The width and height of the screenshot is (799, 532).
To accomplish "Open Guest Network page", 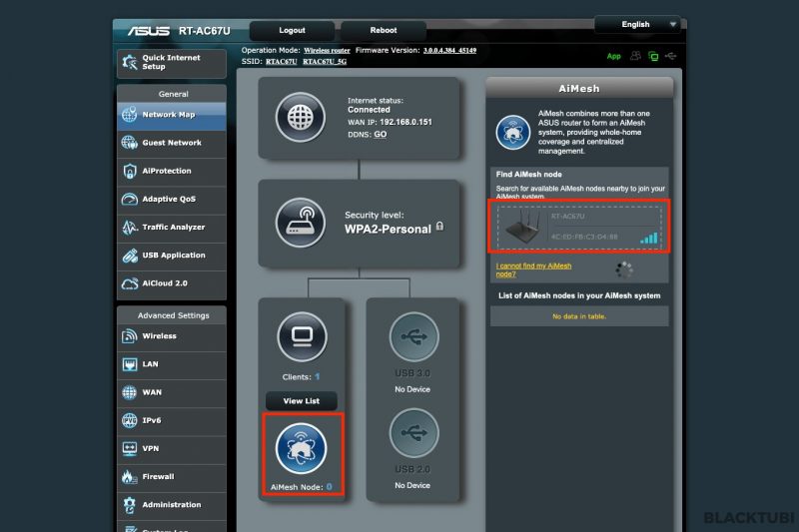I will coord(172,143).
